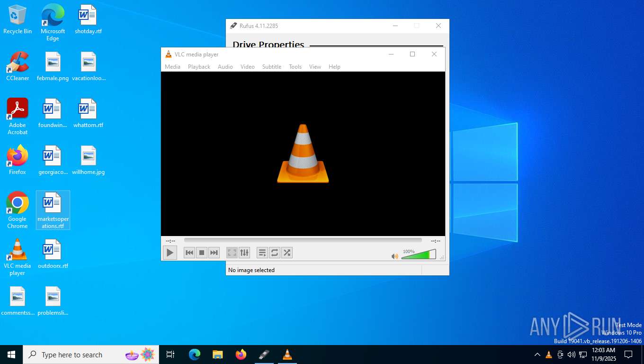The height and width of the screenshot is (364, 644).
Task: Click the VLC seek bar
Action: click(303, 240)
